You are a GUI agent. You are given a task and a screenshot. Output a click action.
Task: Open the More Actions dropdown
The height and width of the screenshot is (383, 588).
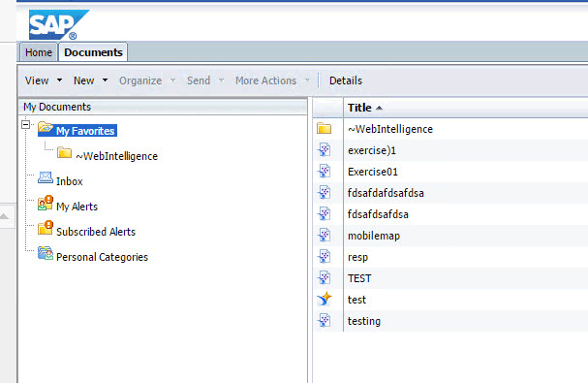(x=272, y=80)
